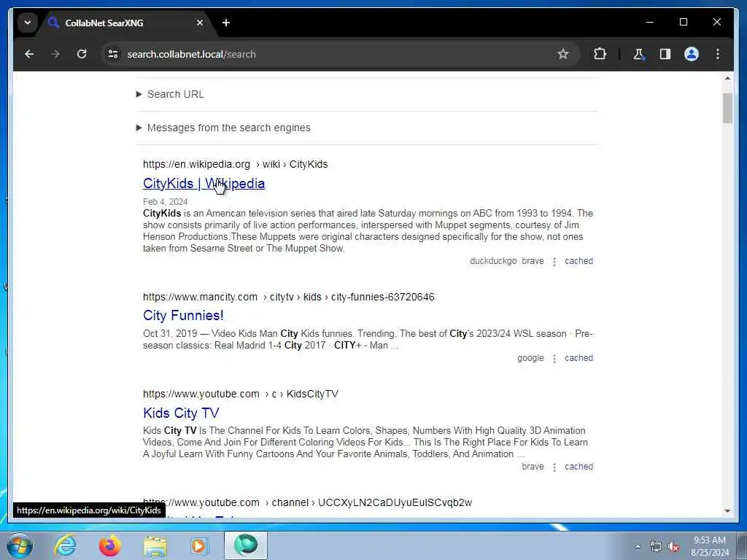Open the profile avatar menu
Image resolution: width=747 pixels, height=560 pixels.
click(x=692, y=54)
